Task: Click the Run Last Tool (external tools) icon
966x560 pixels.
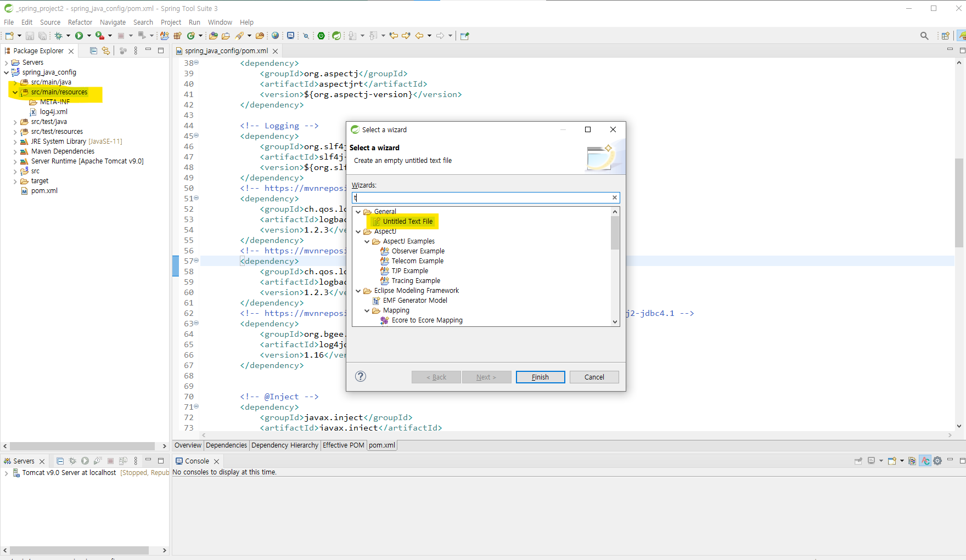Action: 99,36
